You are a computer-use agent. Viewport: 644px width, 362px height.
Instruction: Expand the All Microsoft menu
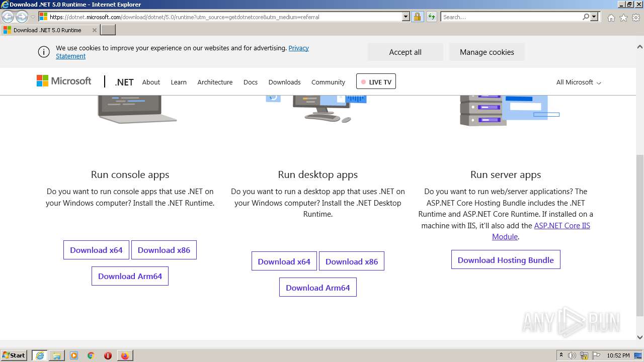[x=579, y=82]
